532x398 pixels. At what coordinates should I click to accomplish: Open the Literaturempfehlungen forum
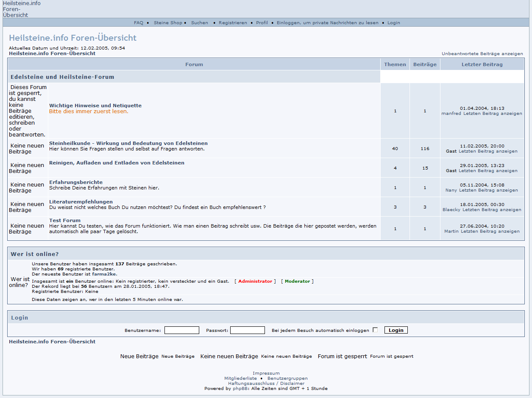[x=81, y=202]
